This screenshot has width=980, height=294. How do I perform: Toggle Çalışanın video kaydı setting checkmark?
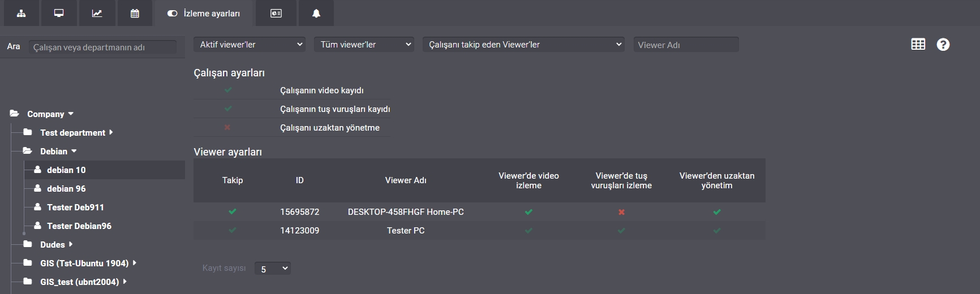228,90
